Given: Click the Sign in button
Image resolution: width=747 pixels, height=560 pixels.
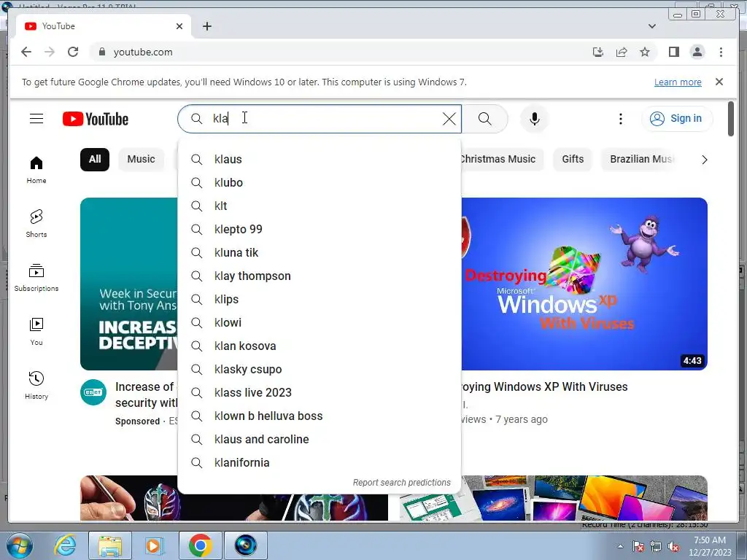Looking at the screenshot, I should pyautogui.click(x=677, y=119).
